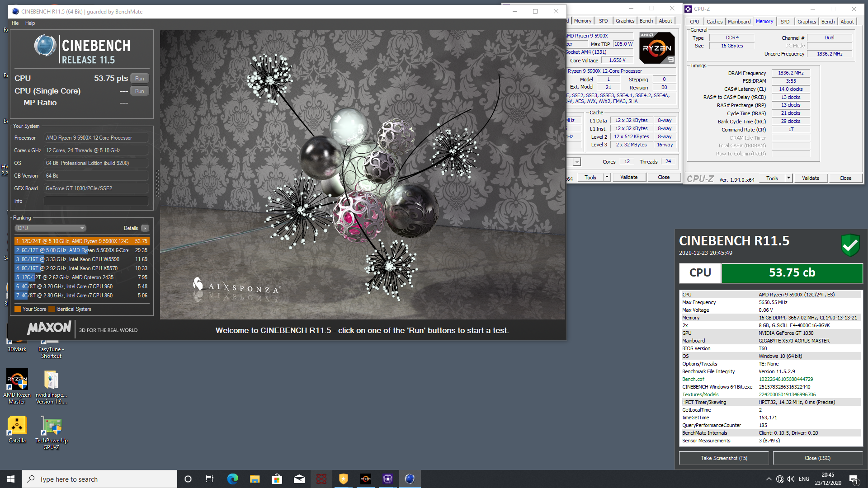Open Tools dropdown arrow in Memory CPU-Z window
Image resolution: width=868 pixels, height=488 pixels.
[x=788, y=178]
